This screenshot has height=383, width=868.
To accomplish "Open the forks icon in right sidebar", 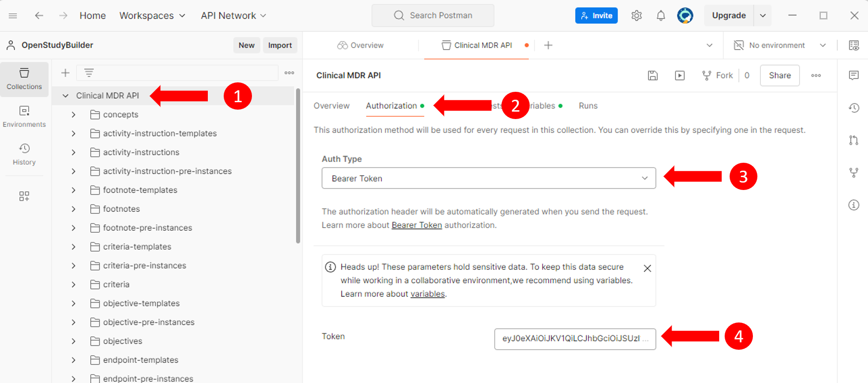I will pos(854,173).
